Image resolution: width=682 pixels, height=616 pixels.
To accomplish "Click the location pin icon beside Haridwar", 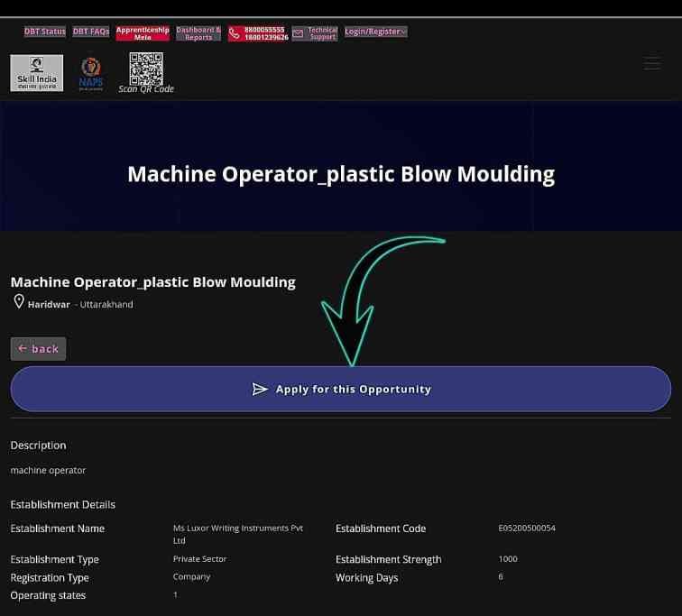I will 19,301.
